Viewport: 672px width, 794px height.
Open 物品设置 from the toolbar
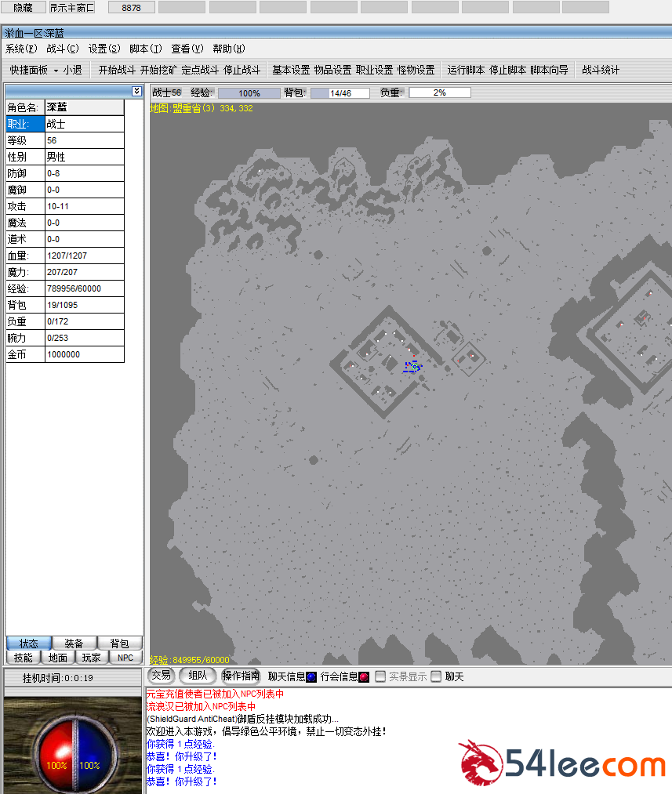[x=332, y=70]
